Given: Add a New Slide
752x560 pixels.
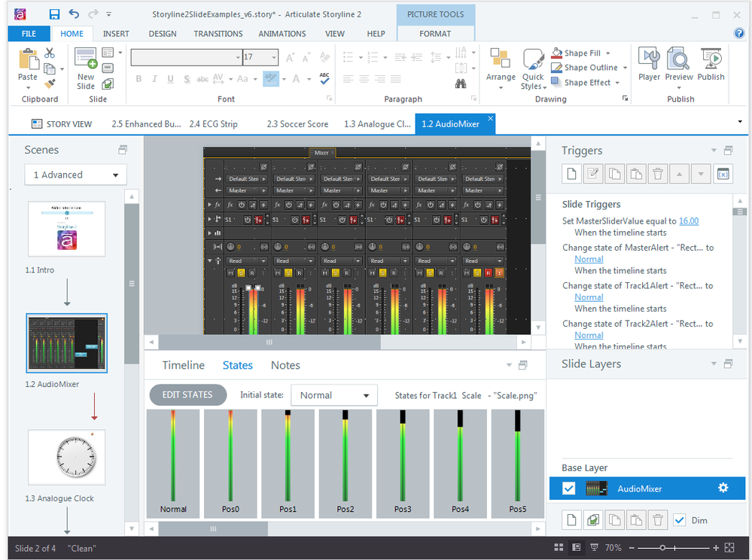Looking at the screenshot, I should tap(86, 68).
